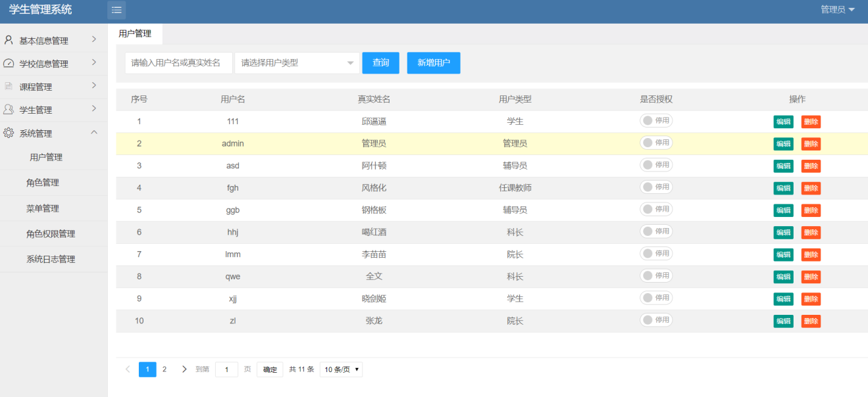Click the 查询 search button
Viewport: 868px width, 397px height.
pyautogui.click(x=381, y=63)
